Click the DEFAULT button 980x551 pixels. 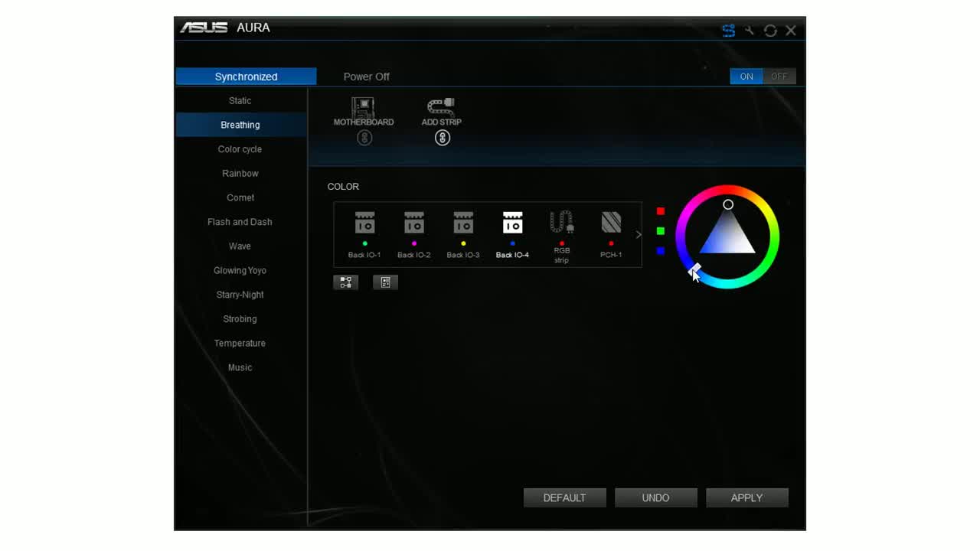565,498
